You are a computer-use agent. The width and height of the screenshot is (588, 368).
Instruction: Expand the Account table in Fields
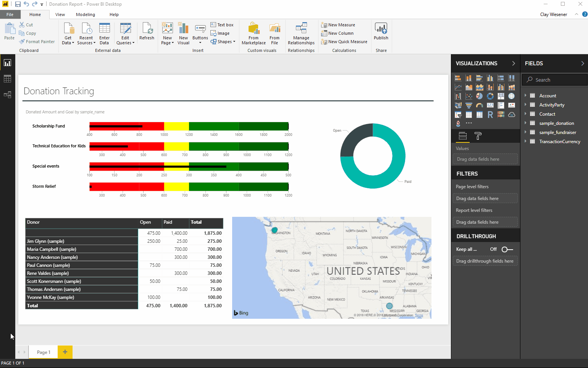(x=526, y=95)
